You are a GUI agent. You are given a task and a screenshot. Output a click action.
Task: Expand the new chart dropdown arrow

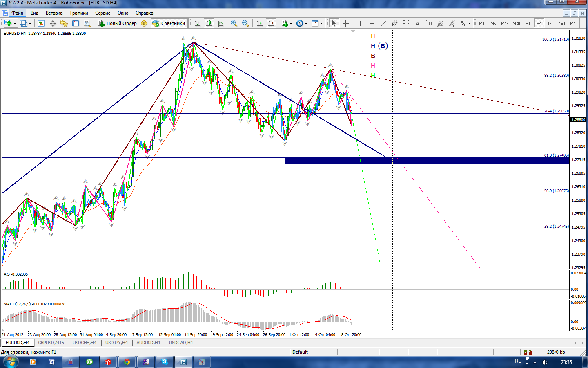point(15,23)
